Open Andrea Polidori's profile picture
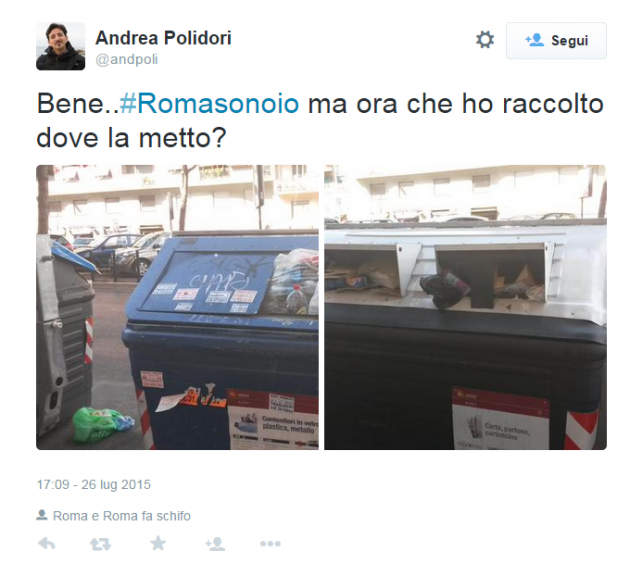 click(x=61, y=46)
